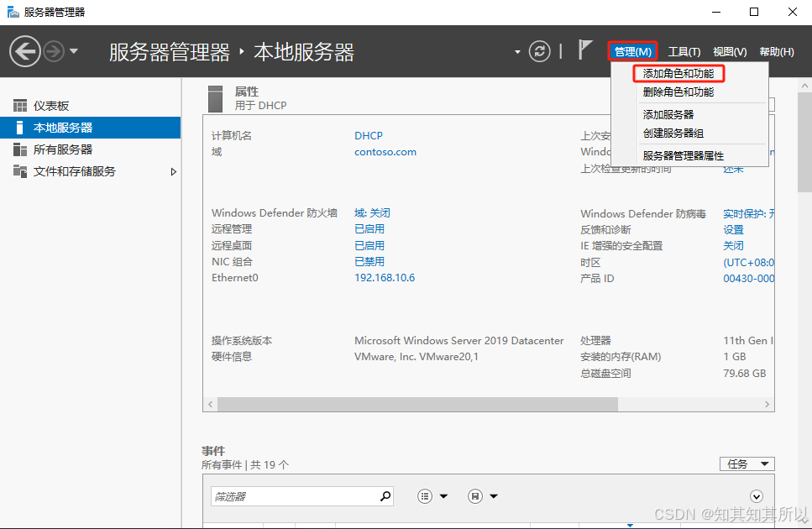
Task: Open dropdown arrow beside list options icon
Action: (x=444, y=496)
